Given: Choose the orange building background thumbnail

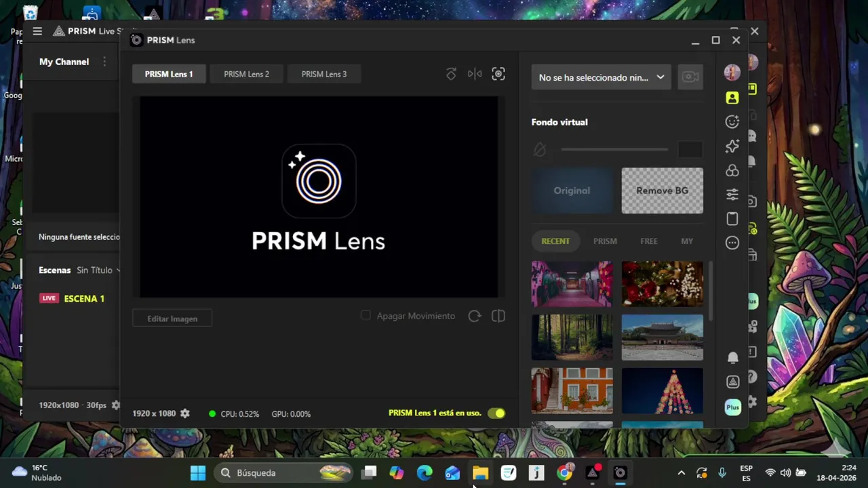Looking at the screenshot, I should pos(572,391).
